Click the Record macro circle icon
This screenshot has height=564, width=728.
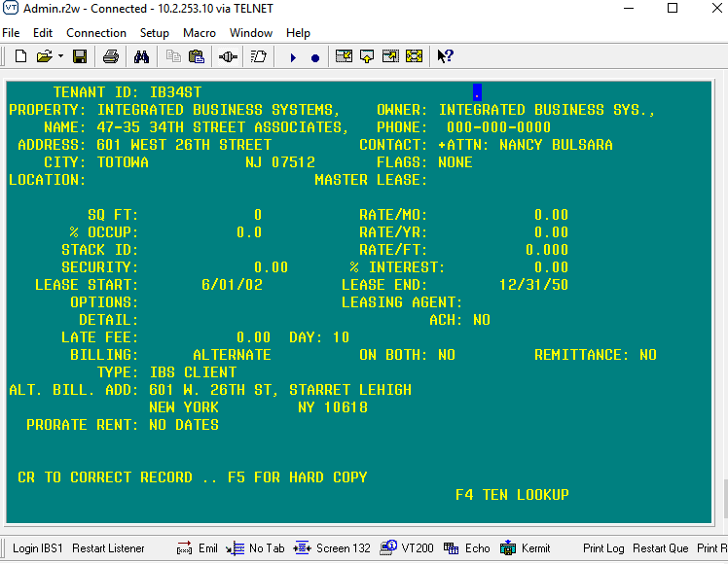(315, 58)
